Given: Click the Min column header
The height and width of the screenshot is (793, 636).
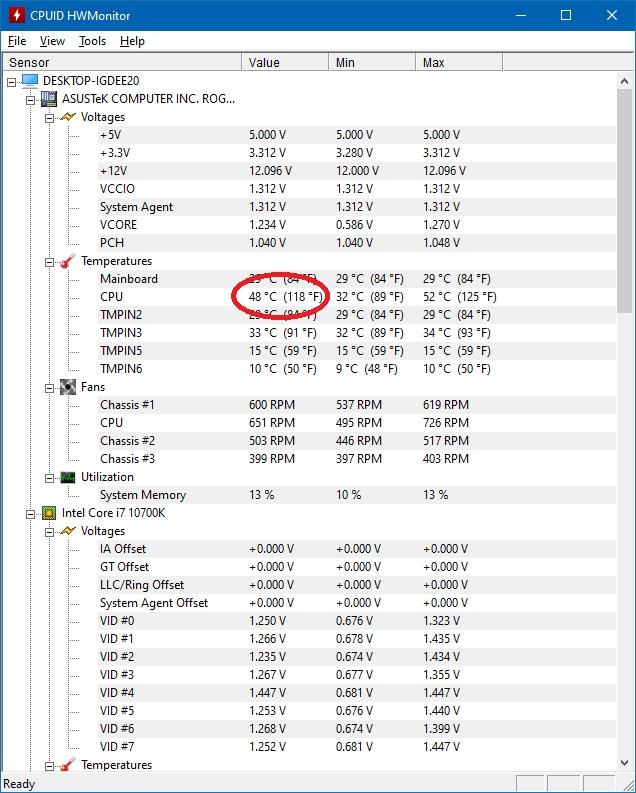Looking at the screenshot, I should (x=372, y=62).
